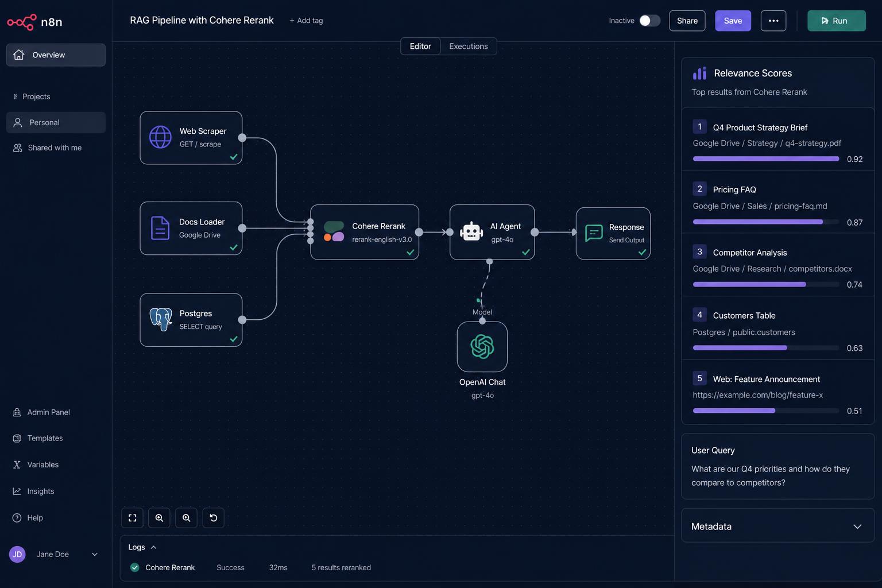Viewport: 882px width, 588px height.
Task: Select the Cohere Rerank node icon
Action: 334,231
